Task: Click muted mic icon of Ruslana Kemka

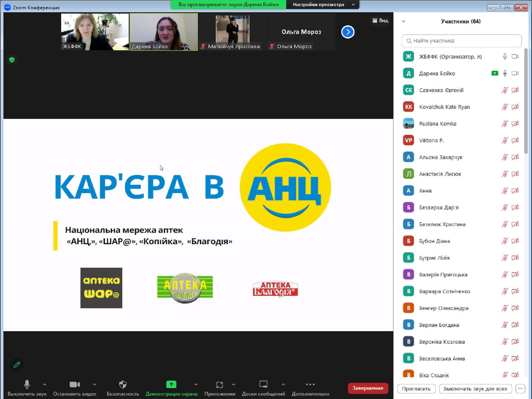Action: [x=505, y=123]
